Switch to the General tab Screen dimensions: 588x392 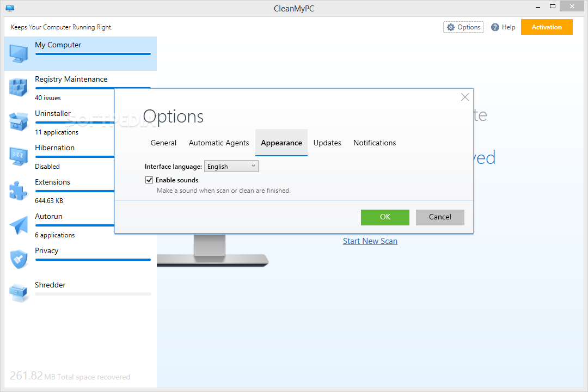coord(163,143)
